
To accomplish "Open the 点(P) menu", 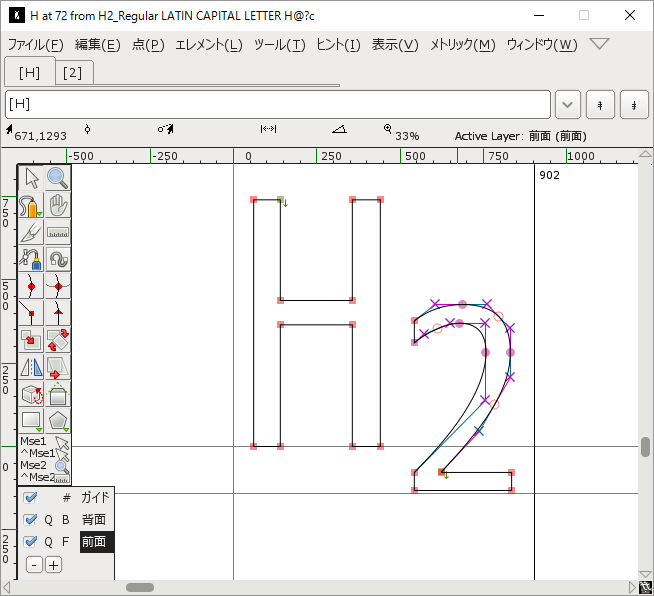I will point(148,44).
